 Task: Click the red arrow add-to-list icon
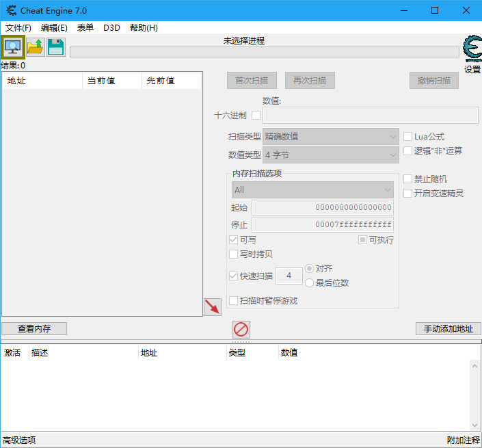(x=213, y=307)
